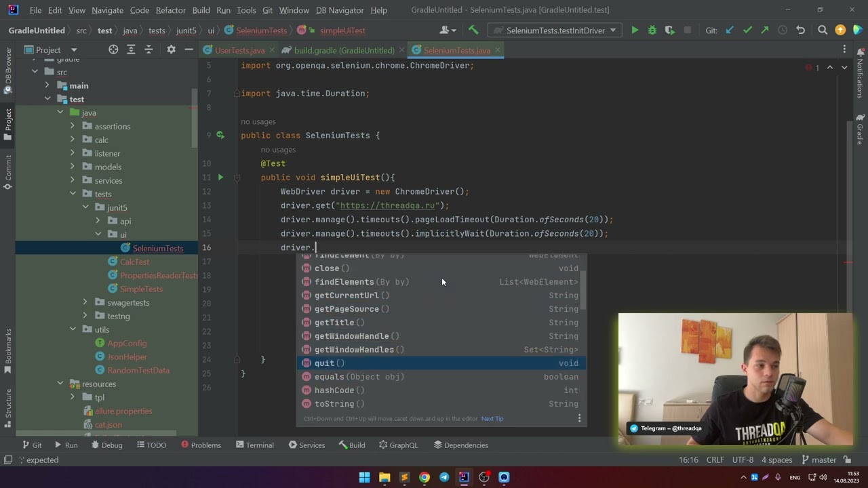Click the UTF-8 encoding in status bar
The height and width of the screenshot is (488, 868).
743,460
